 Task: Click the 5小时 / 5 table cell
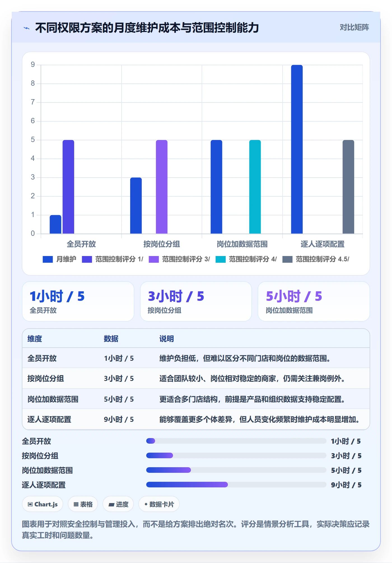(119, 399)
